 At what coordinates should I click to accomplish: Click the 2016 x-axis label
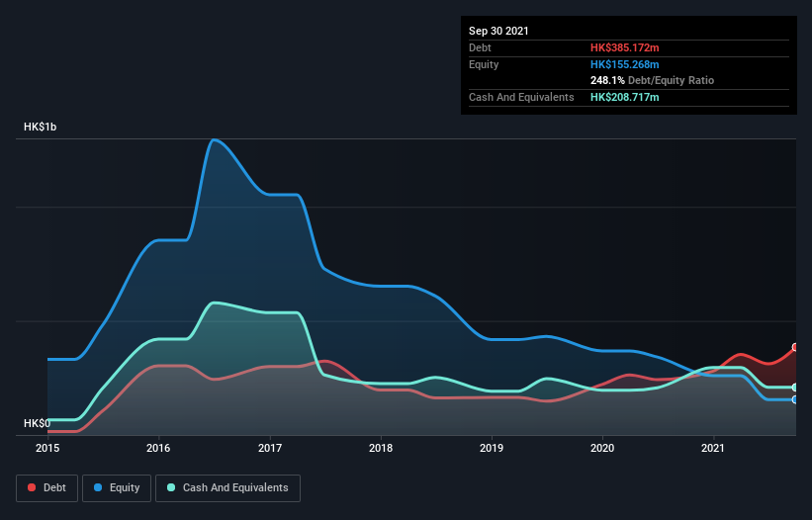point(158,448)
